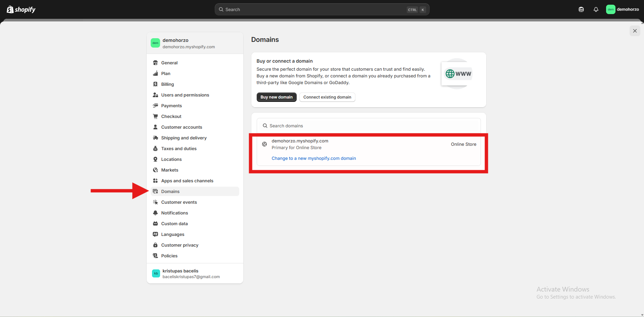The image size is (644, 317).
Task: Focus the Search domains field
Action: [x=368, y=126]
